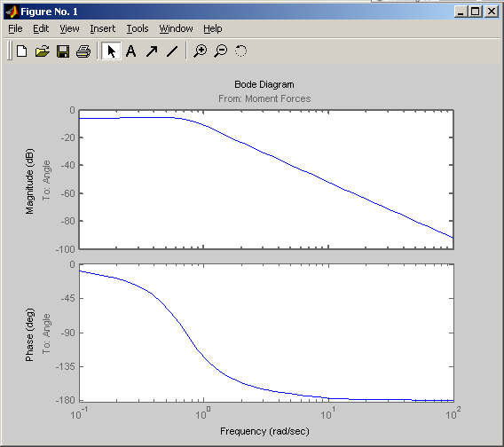Screen dimensions: 504x447
Task: Expand the Insert menu
Action: (x=103, y=28)
